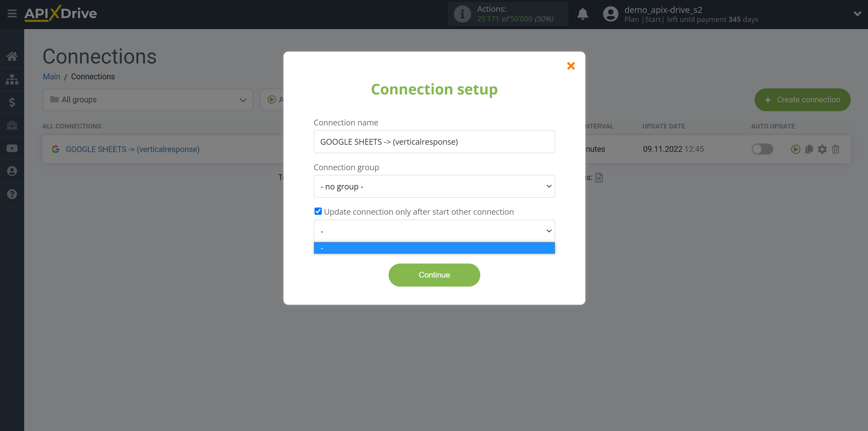Click the All groups filter menu
This screenshot has height=431, width=868.
(147, 100)
